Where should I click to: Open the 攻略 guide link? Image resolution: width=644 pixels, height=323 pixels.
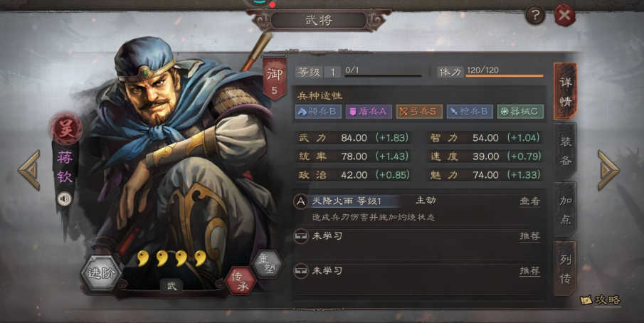coord(601,300)
